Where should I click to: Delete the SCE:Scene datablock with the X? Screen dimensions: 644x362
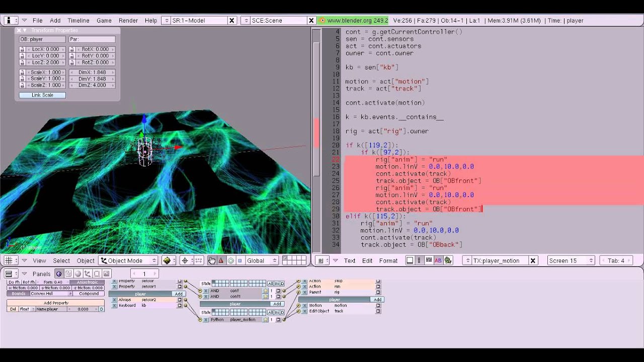coord(311,21)
